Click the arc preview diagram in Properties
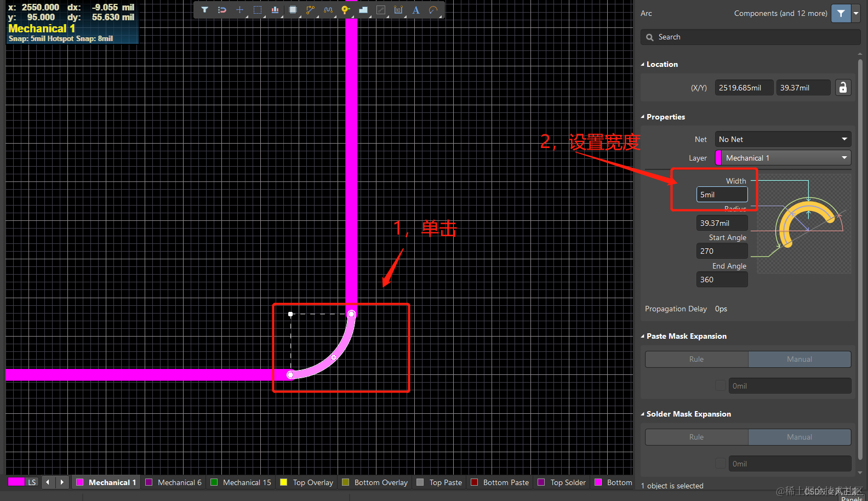The height and width of the screenshot is (501, 868). tap(803, 224)
